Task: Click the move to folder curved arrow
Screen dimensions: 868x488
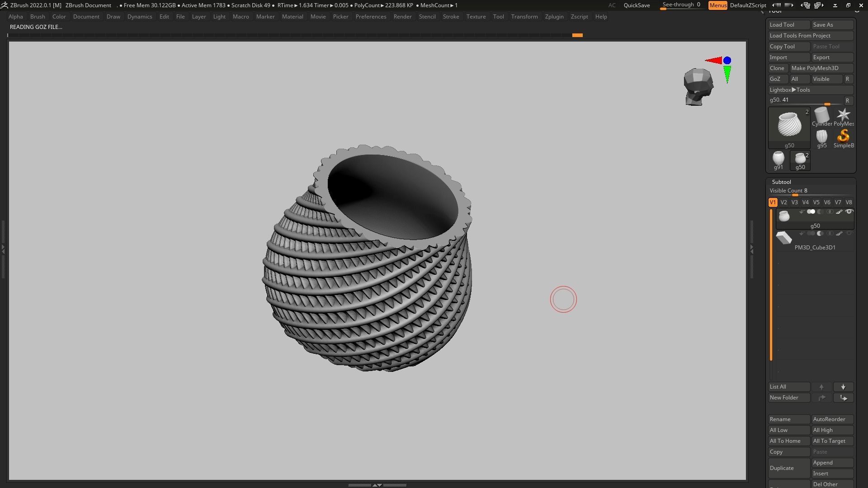Action: click(821, 398)
